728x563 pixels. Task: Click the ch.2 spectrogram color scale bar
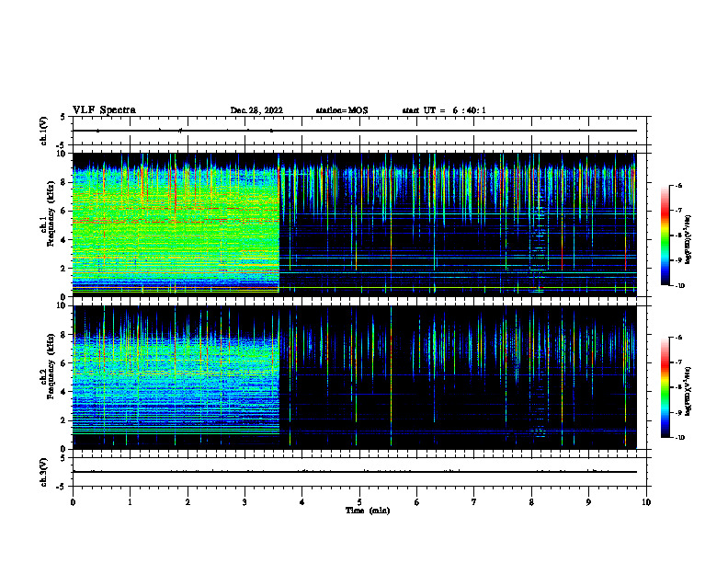point(665,387)
